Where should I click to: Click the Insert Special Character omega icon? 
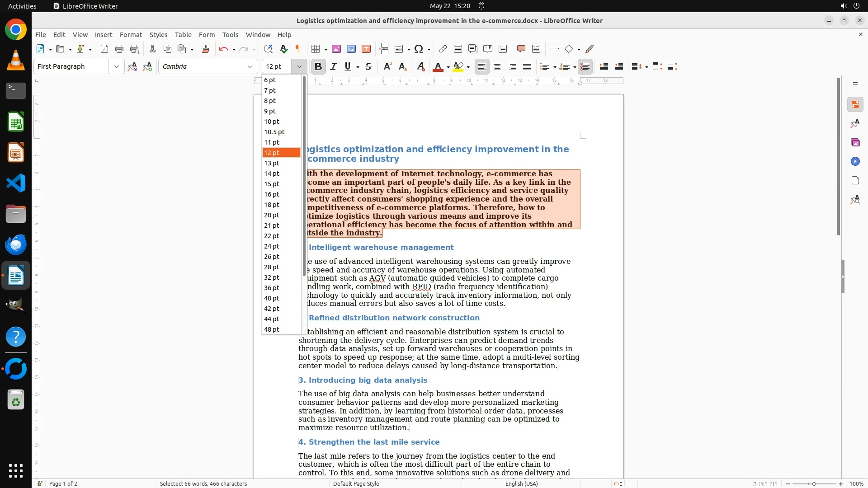pos(419,49)
